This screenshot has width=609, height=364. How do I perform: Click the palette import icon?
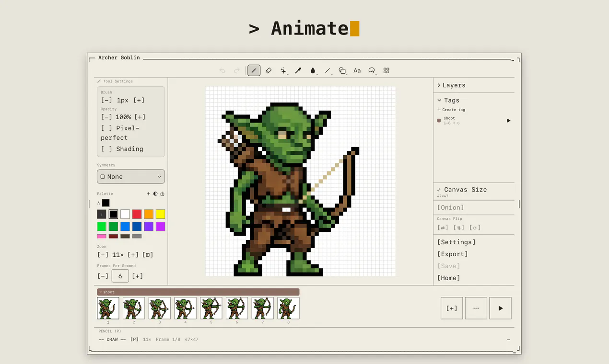162,194
